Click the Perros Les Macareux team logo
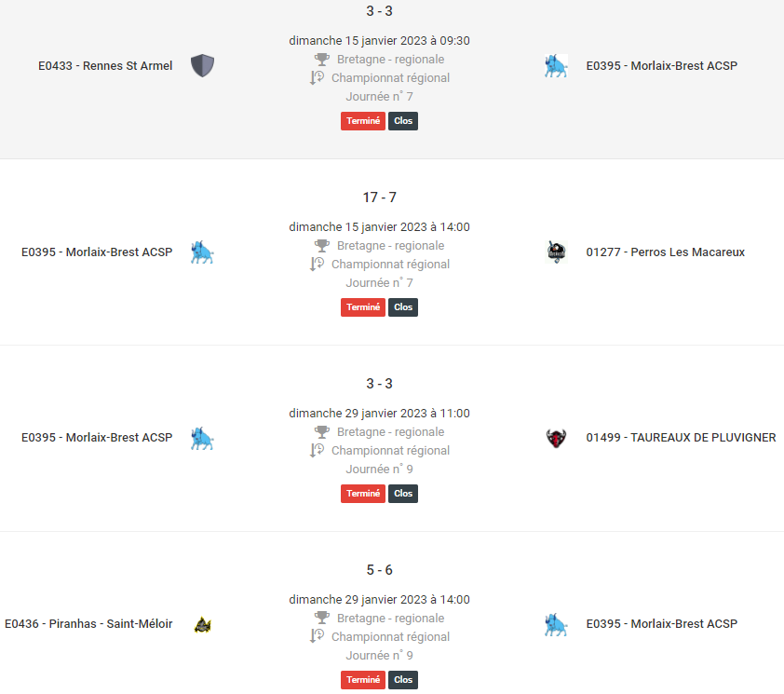This screenshot has width=784, height=694. click(556, 252)
